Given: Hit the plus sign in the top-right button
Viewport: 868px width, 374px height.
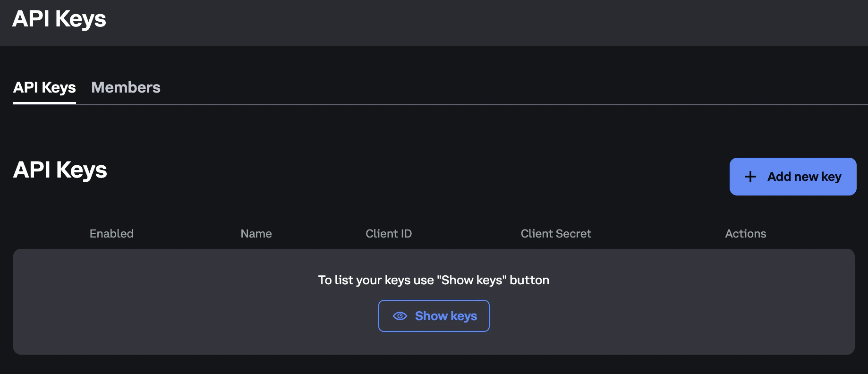Looking at the screenshot, I should (x=750, y=176).
